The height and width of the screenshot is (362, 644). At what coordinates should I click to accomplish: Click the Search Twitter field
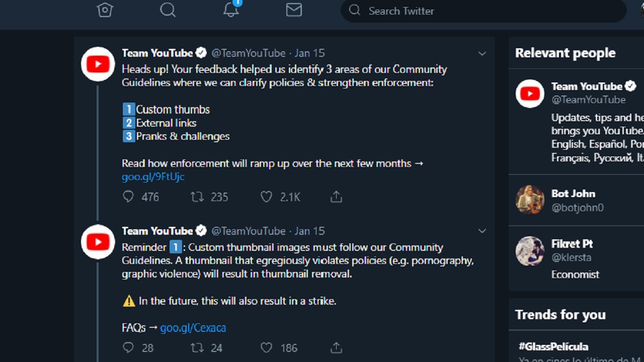(x=483, y=11)
